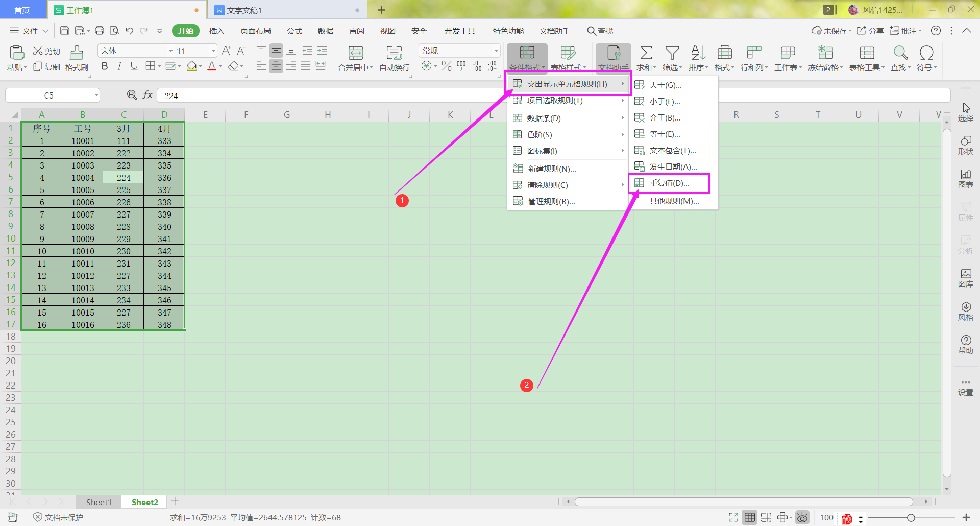
Task: Open the number format dropdown (常规)
Action: 496,51
